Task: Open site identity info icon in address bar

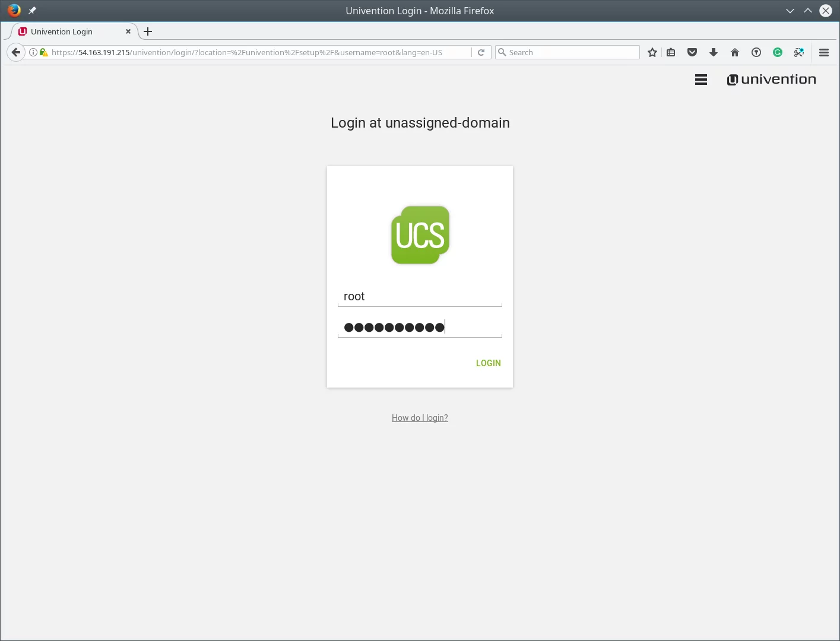Action: pyautogui.click(x=33, y=52)
